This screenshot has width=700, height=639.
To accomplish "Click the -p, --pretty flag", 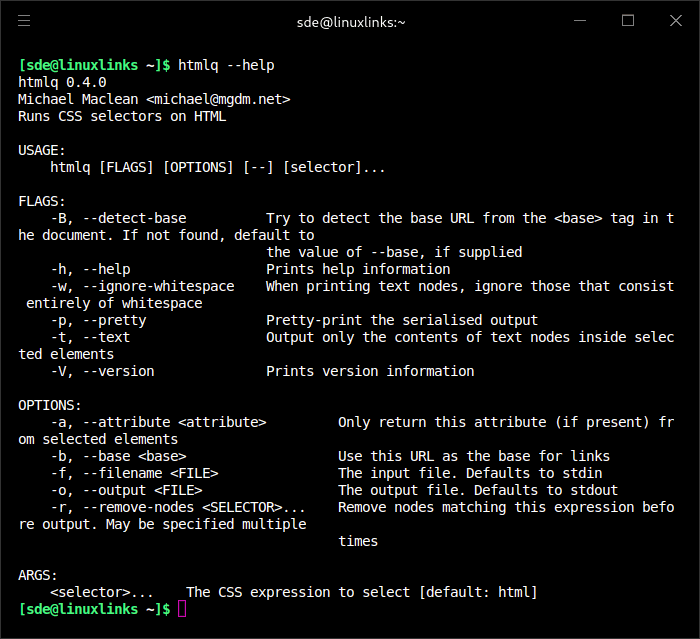I will (x=98, y=320).
